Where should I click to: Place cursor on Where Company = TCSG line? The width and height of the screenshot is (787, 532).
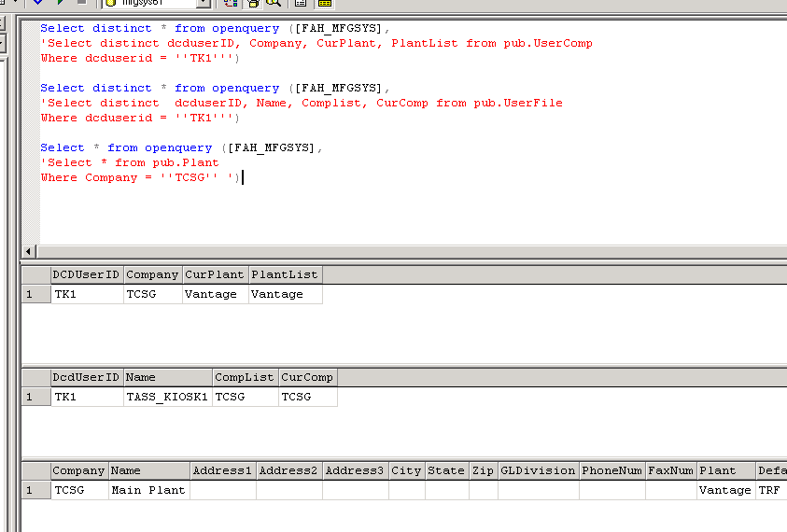click(140, 177)
